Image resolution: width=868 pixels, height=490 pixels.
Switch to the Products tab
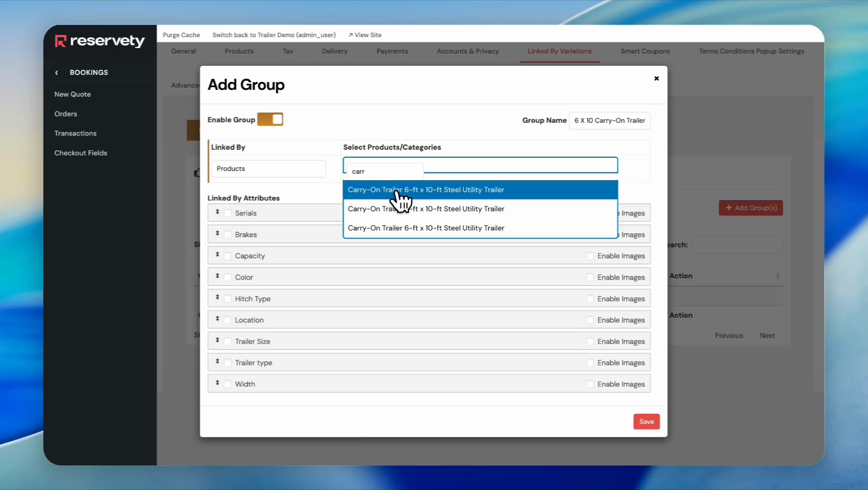click(x=239, y=51)
